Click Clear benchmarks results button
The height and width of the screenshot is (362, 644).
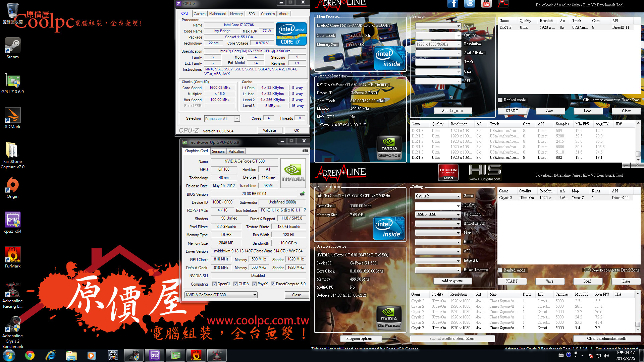pos(606,339)
